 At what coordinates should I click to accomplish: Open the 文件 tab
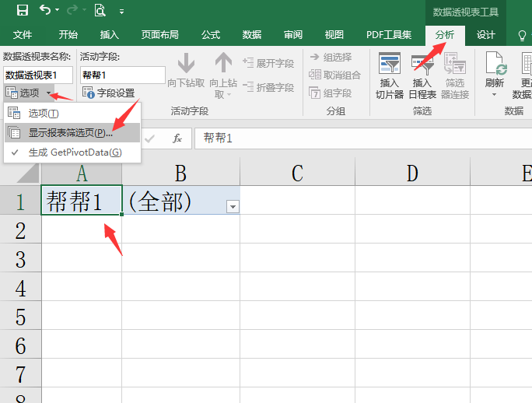[x=23, y=35]
